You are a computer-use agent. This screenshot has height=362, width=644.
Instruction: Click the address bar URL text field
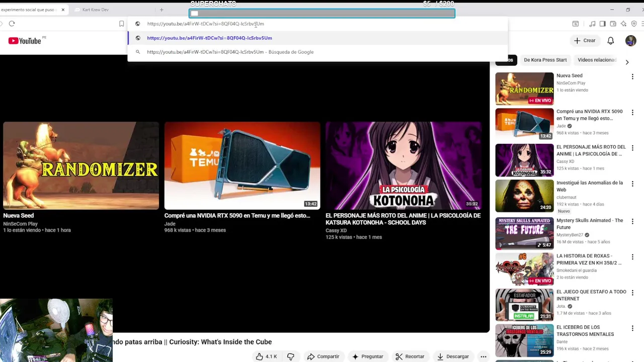pyautogui.click(x=317, y=24)
